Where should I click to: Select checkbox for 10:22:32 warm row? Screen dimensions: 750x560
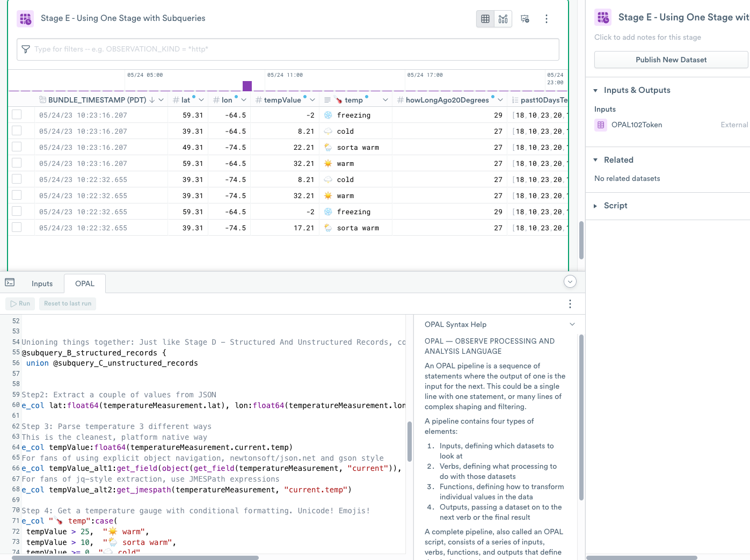click(x=17, y=195)
